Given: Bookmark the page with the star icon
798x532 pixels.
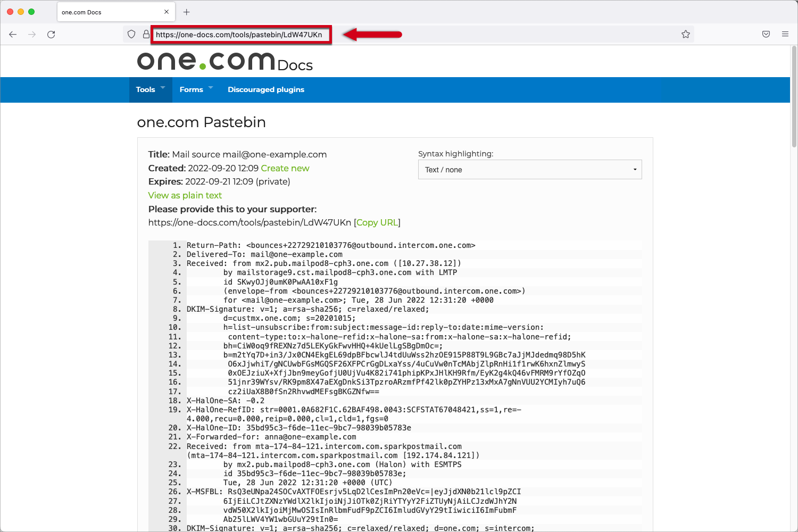Looking at the screenshot, I should coord(685,34).
